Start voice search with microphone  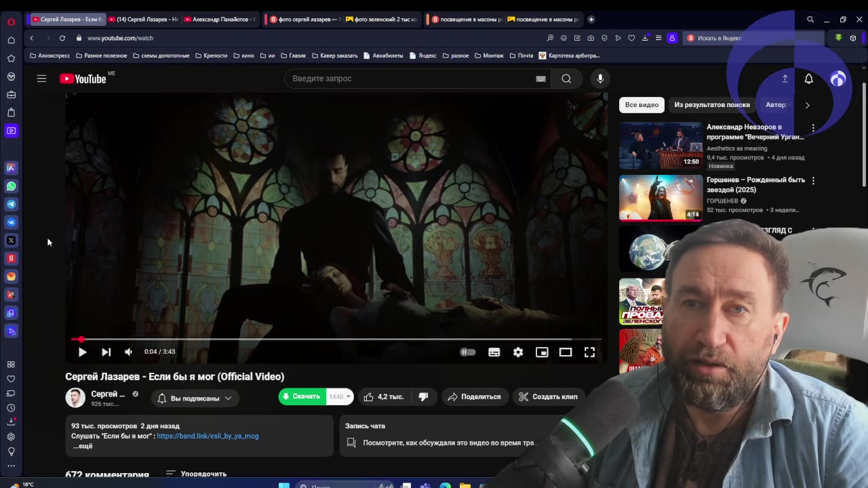600,79
